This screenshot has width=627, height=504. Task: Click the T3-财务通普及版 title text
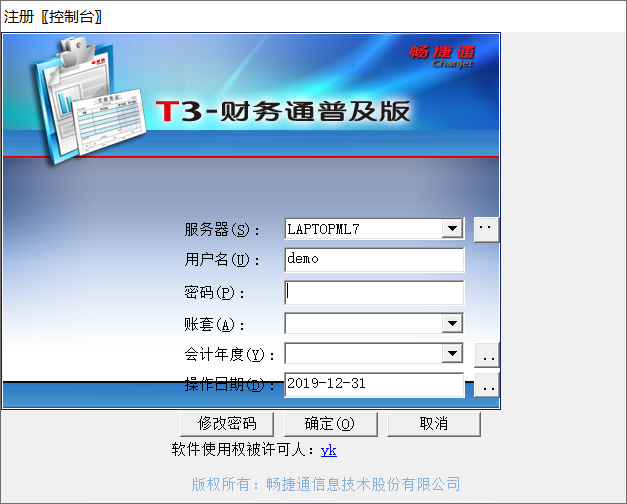pyautogui.click(x=283, y=111)
